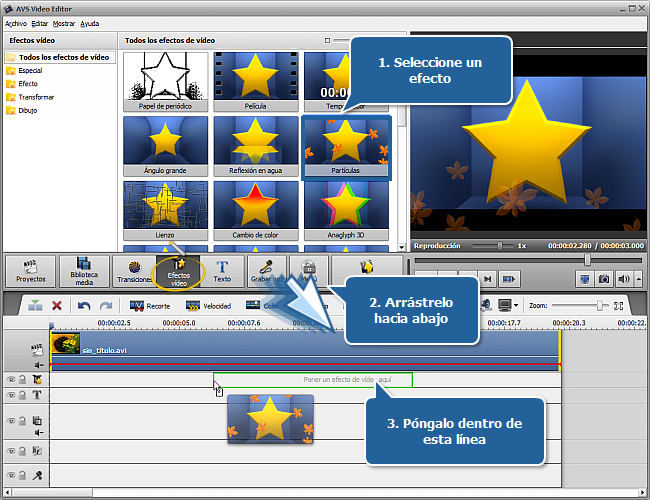Click the undo arrow in timeline toolbar
The width and height of the screenshot is (650, 500).
[84, 306]
